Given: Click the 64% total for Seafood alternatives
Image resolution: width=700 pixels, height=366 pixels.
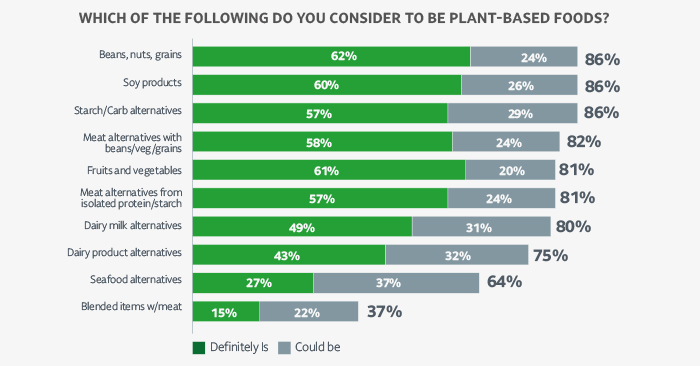Looking at the screenshot, I should click(504, 282).
